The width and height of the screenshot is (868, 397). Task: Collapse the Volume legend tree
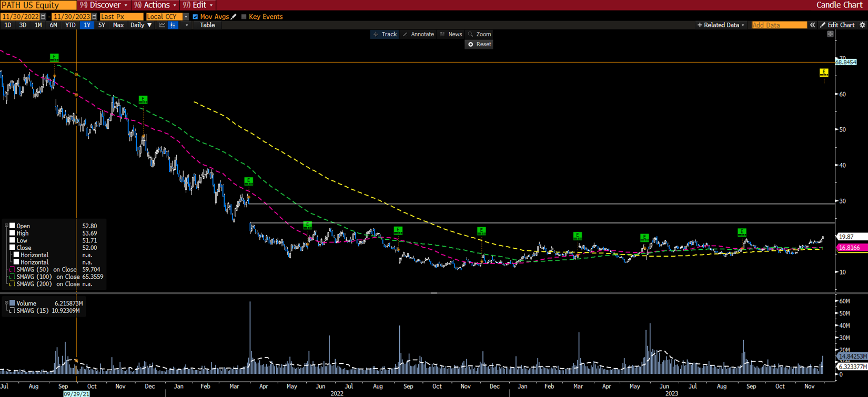coord(6,303)
